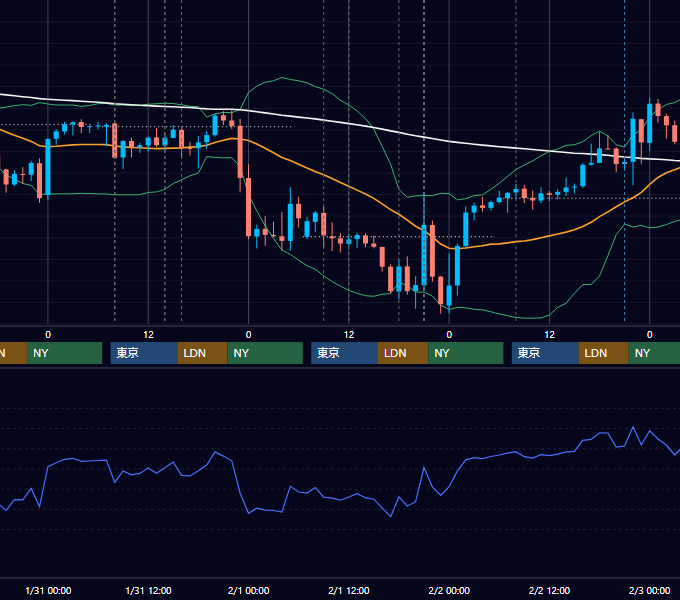Select the NY session block spanning 2/3 00:00
680x600 pixels.
point(654,353)
